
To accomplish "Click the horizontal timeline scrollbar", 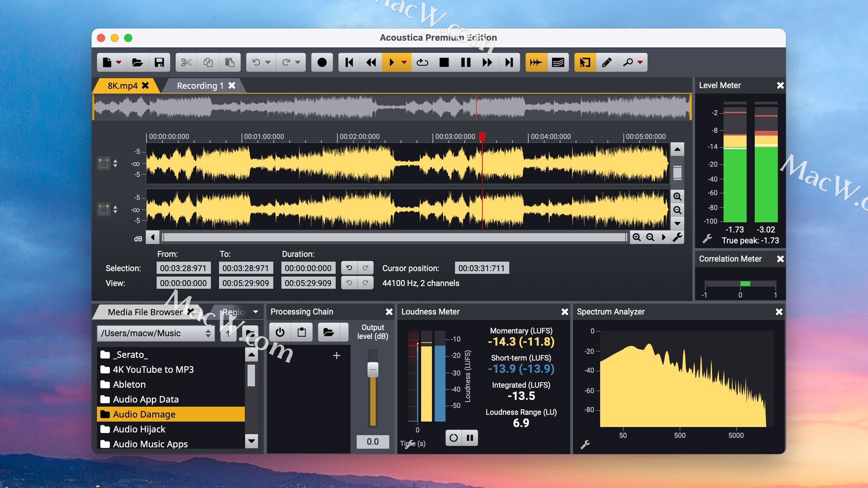I will point(394,237).
